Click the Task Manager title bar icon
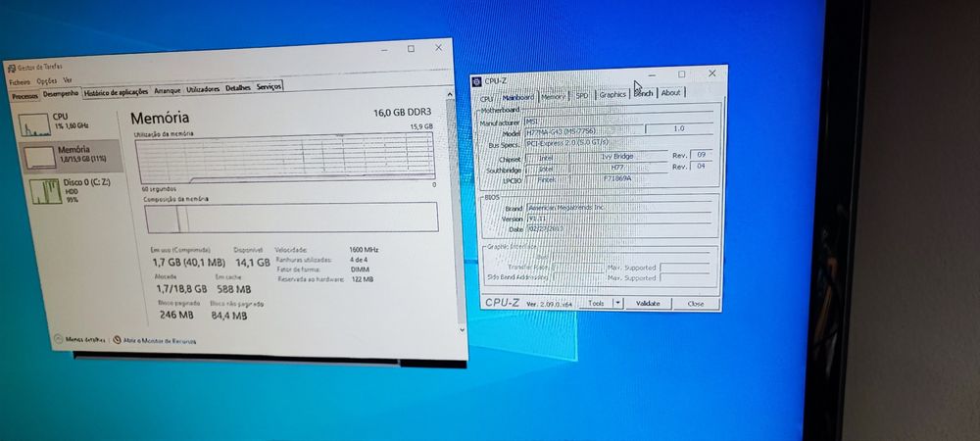980x441 pixels. tap(11, 68)
